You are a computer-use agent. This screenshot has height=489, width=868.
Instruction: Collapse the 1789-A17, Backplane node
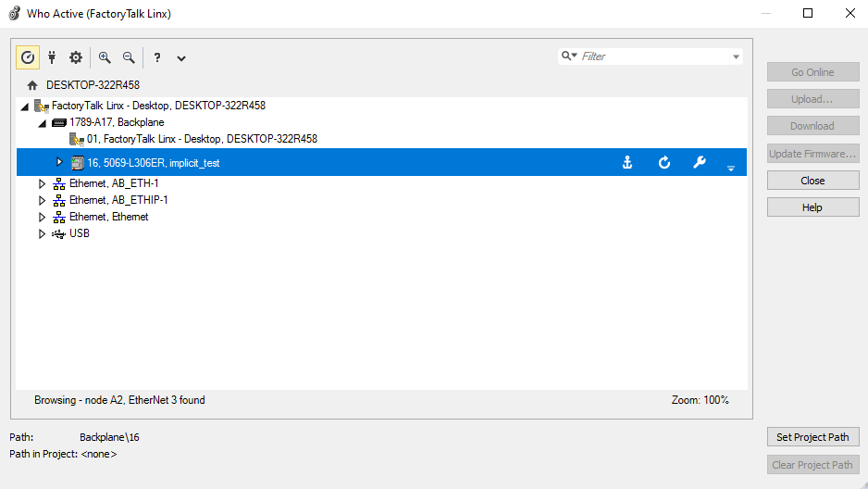coord(42,122)
